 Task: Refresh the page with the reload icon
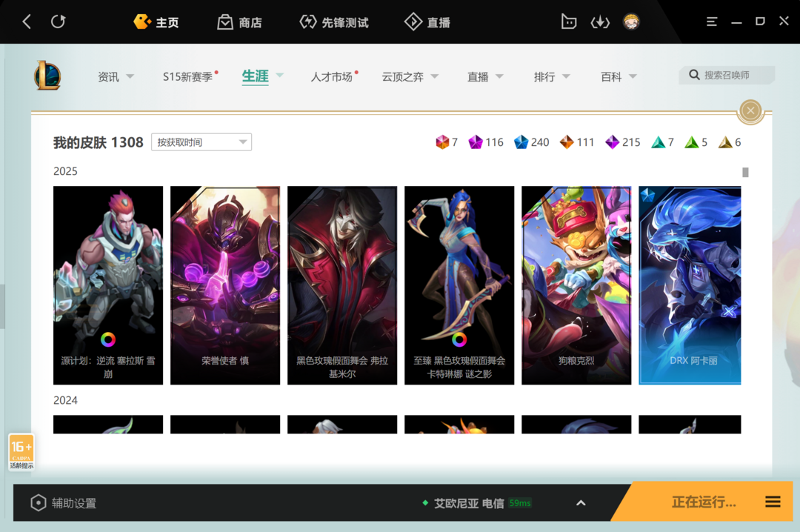tap(59, 22)
